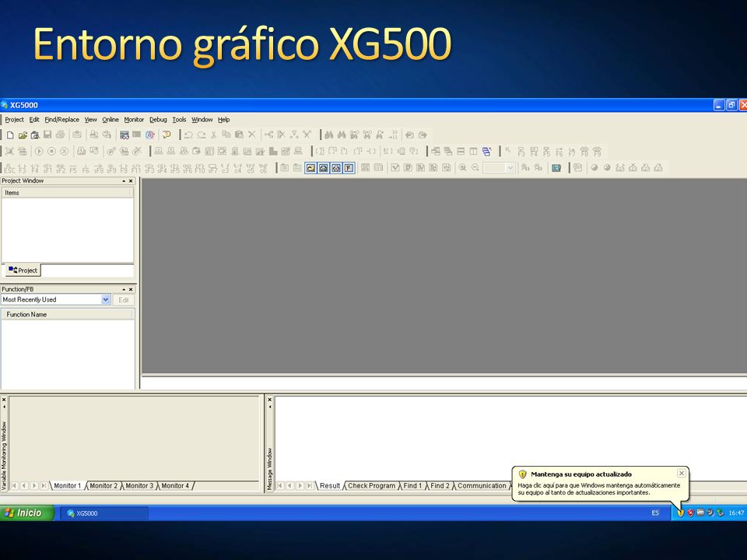The height and width of the screenshot is (560, 747).
Task: Click the Print icon in the top toolbar
Action: point(60,135)
